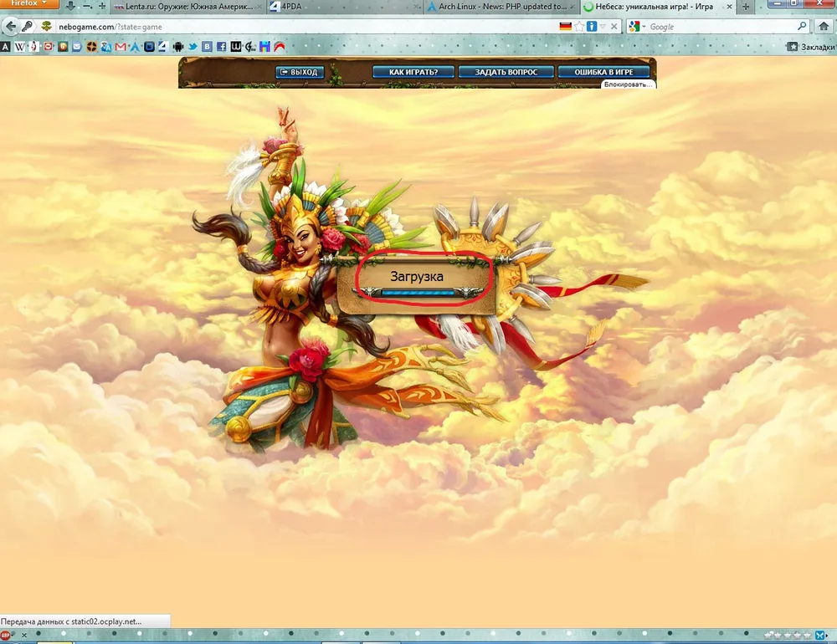Viewport: 837px width, 644px height.
Task: Close the Lenta.ru tab
Action: click(259, 7)
